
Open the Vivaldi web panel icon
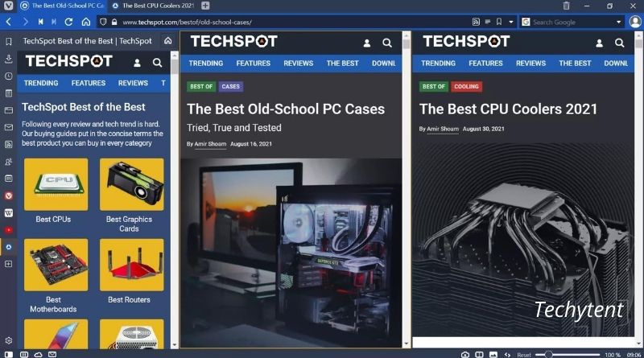tap(8, 195)
